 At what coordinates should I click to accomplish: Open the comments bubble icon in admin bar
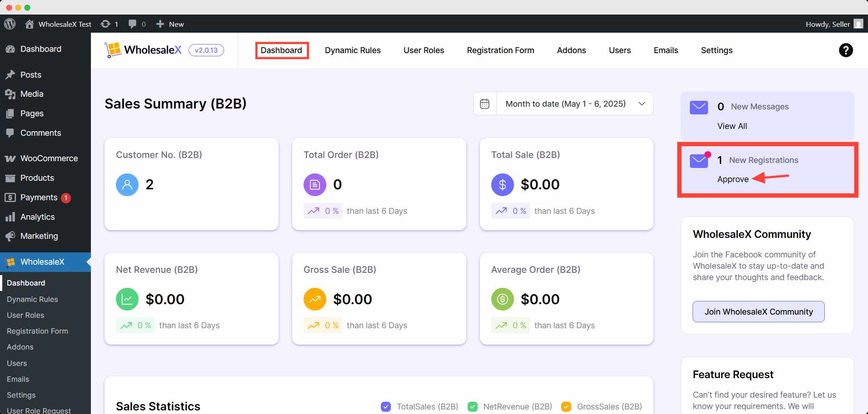132,24
